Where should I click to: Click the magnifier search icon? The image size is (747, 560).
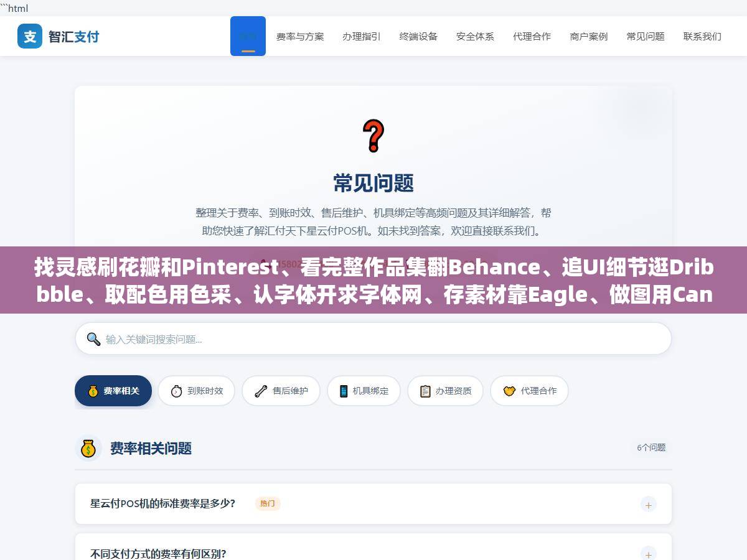click(x=93, y=339)
